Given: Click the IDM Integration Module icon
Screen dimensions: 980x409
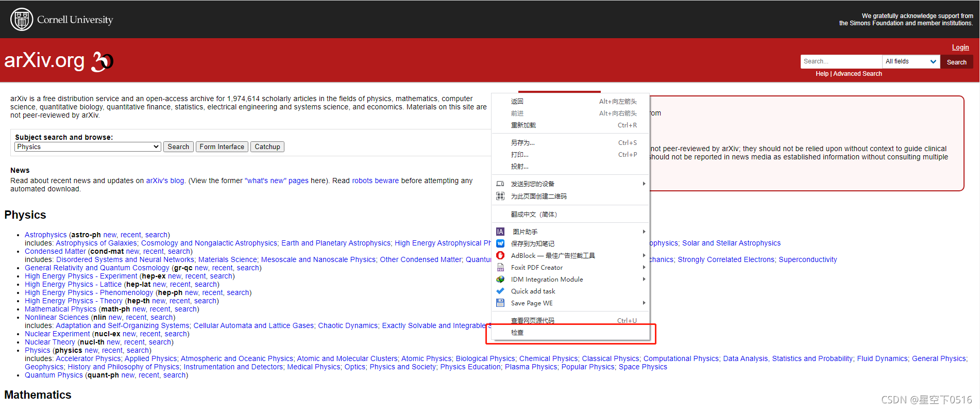Looking at the screenshot, I should (500, 279).
